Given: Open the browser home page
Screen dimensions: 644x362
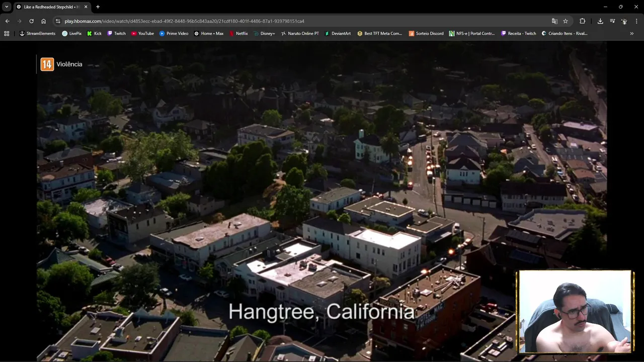Looking at the screenshot, I should point(43,21).
